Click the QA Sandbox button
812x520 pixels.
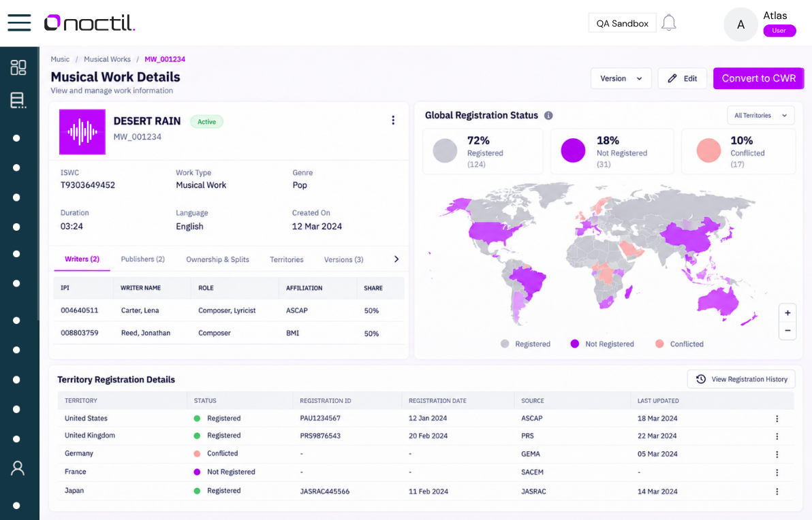tap(622, 23)
